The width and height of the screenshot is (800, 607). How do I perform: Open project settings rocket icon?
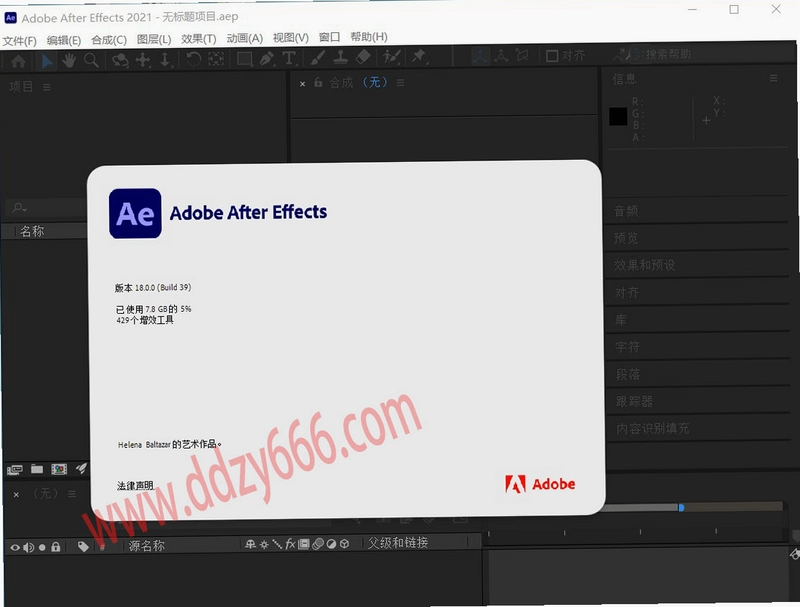[x=82, y=468]
